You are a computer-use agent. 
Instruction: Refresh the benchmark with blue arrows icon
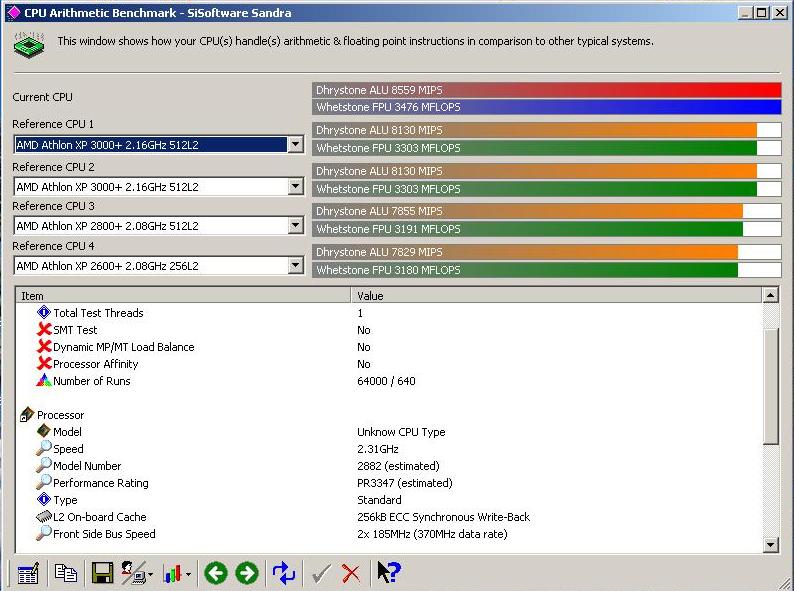(284, 573)
